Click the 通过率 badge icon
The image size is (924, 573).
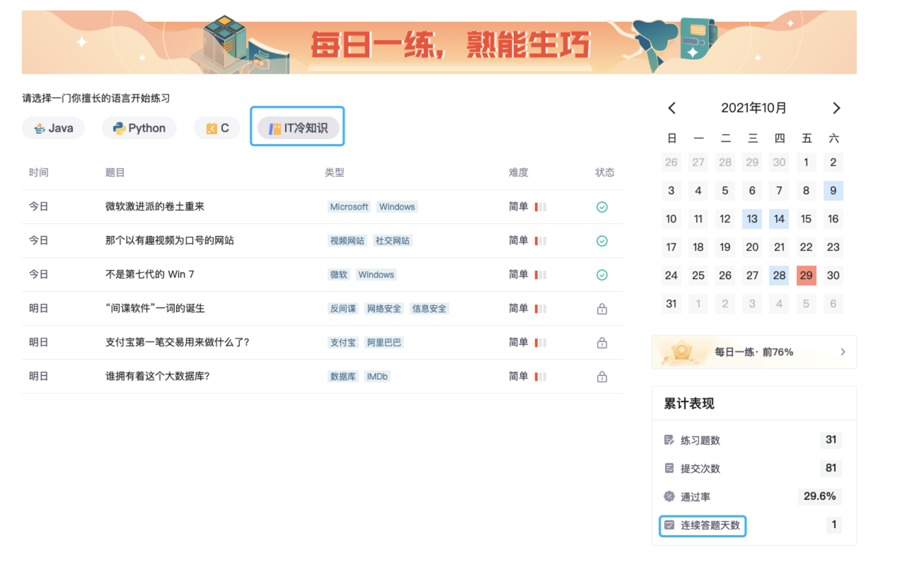(x=669, y=496)
